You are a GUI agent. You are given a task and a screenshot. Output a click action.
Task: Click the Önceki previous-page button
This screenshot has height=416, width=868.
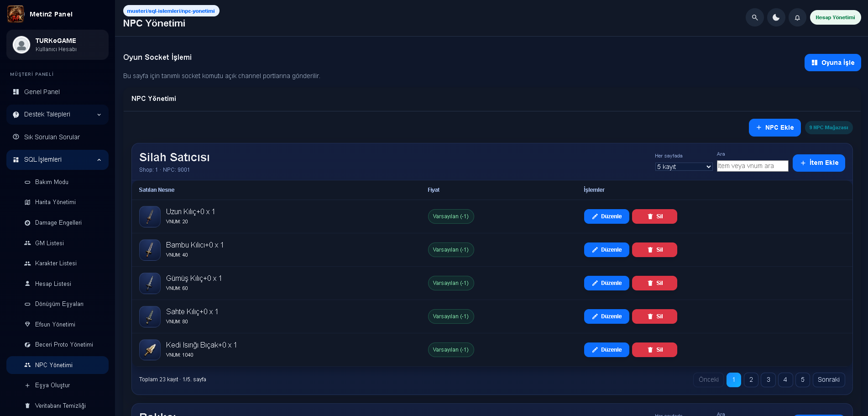coord(709,380)
